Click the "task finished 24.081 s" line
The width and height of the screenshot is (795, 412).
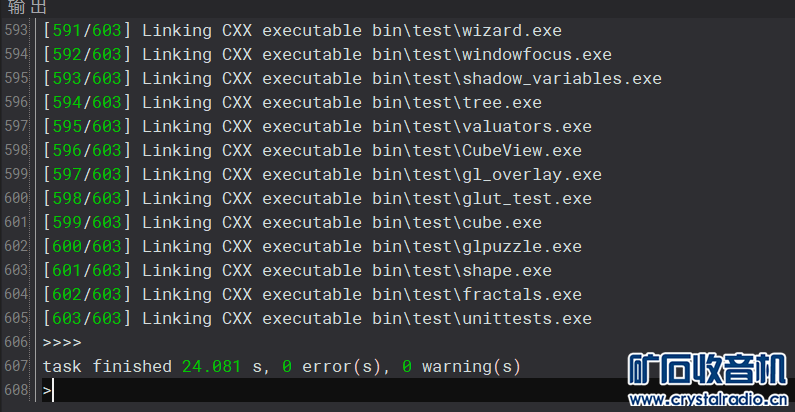click(x=281, y=367)
